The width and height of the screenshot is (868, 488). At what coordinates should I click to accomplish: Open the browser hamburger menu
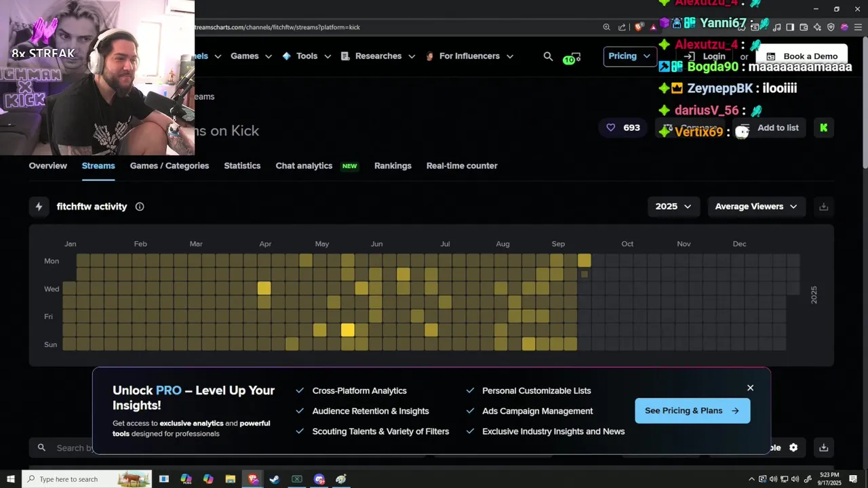coord(858,27)
